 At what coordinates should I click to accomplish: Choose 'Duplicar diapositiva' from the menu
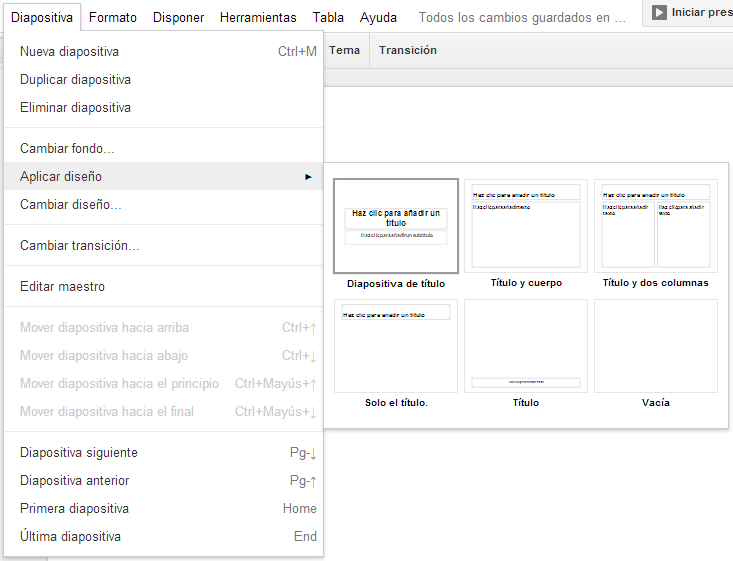[x=75, y=79]
